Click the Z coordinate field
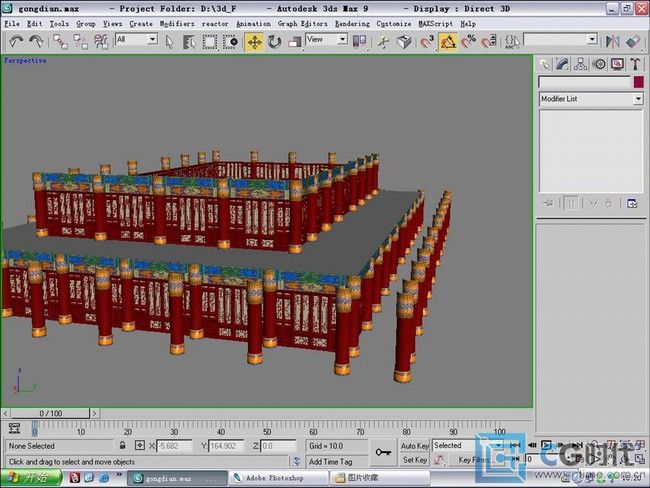650x488 pixels. click(278, 446)
